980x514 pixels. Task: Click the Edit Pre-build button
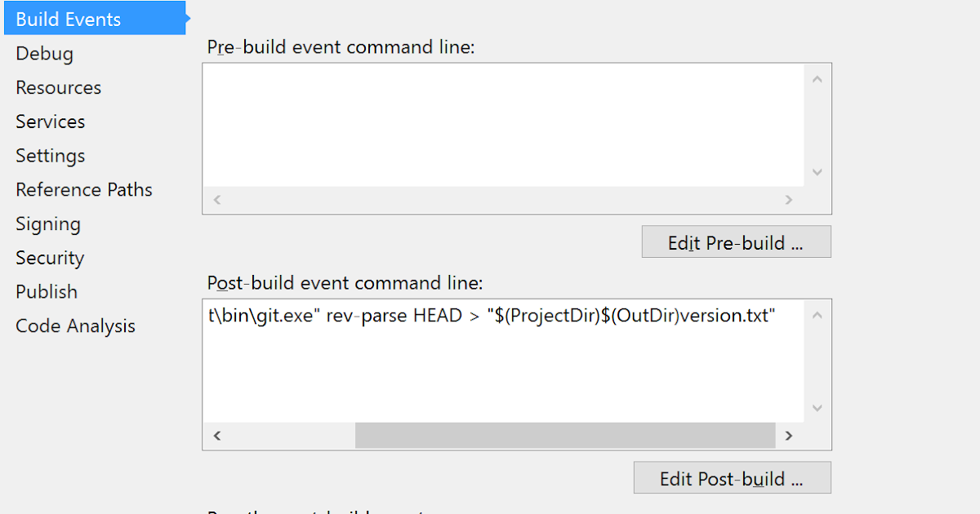(736, 241)
